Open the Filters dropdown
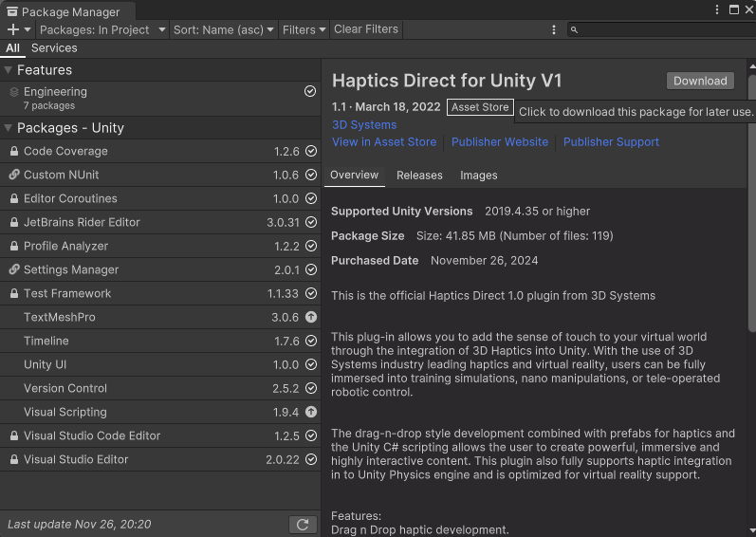The width and height of the screenshot is (756, 537). (304, 30)
